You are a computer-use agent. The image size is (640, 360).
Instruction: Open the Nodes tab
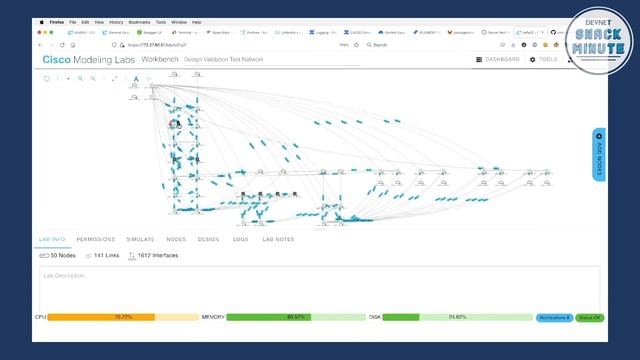coord(176,239)
